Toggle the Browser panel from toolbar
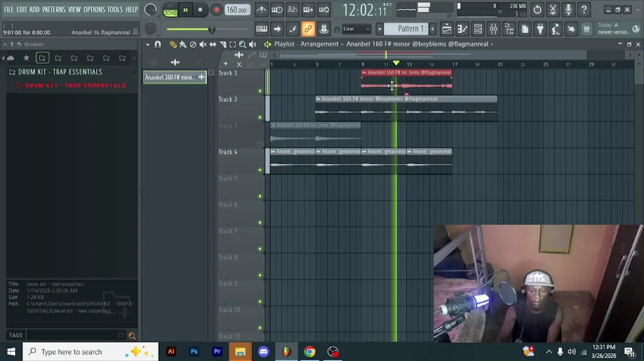Viewport: 644px width, 361px height. (x=509, y=29)
